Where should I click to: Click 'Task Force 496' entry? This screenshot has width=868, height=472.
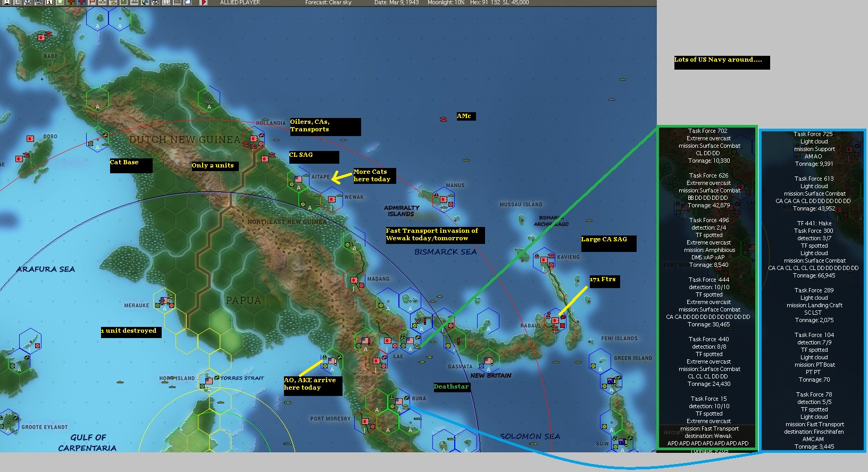tap(709, 220)
